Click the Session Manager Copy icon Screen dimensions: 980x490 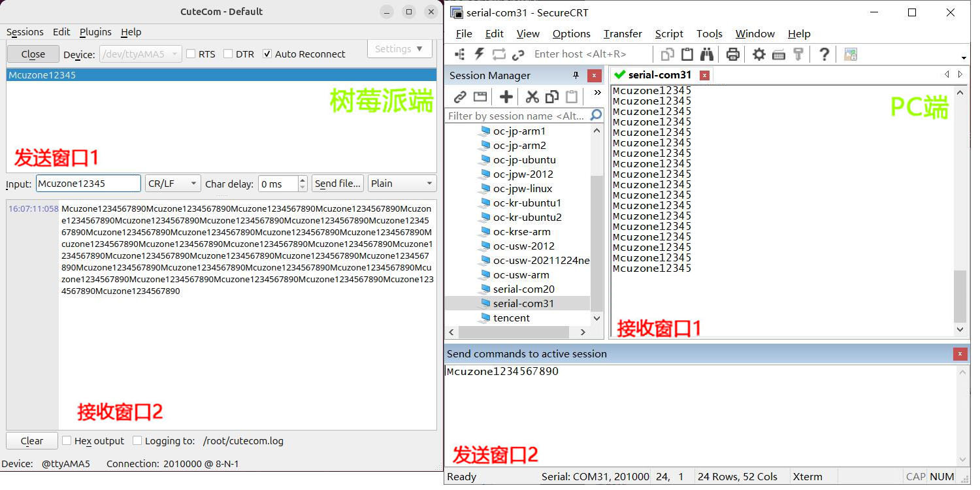(552, 97)
